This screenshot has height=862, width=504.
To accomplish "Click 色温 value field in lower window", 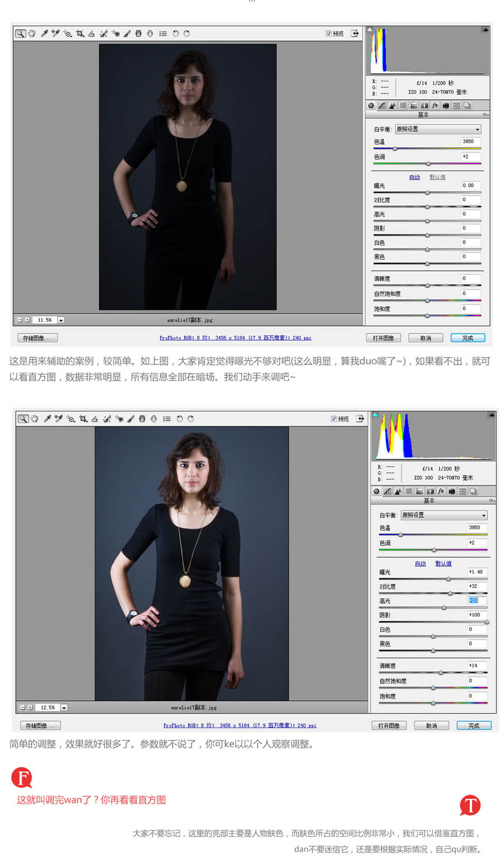I will coord(477,527).
